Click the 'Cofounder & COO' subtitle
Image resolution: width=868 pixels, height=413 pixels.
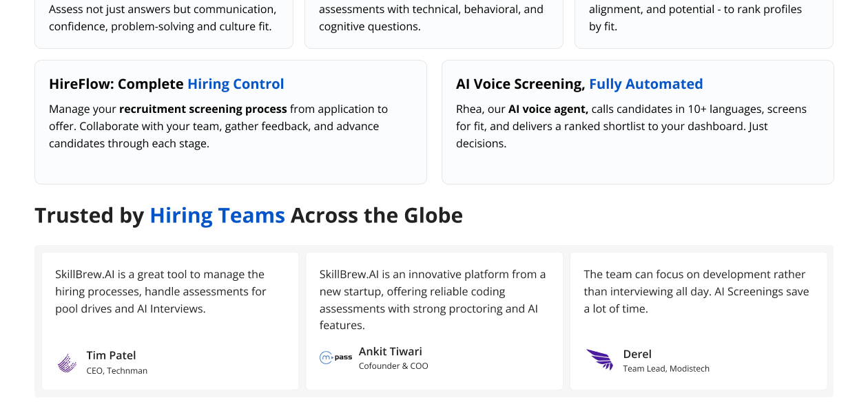(x=393, y=366)
